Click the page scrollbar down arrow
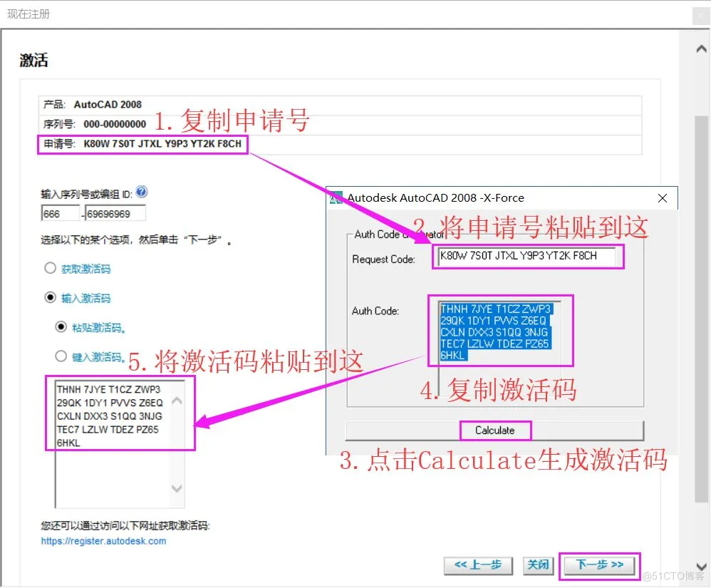The image size is (711, 588). (701, 566)
